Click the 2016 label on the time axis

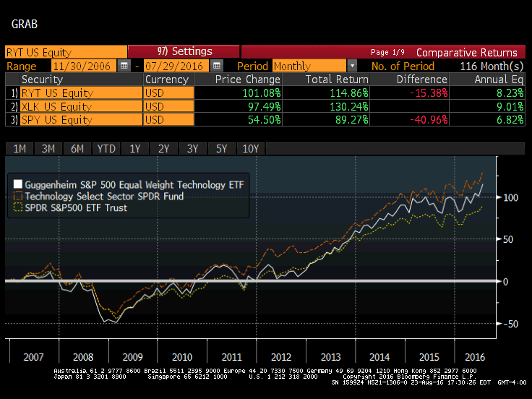(x=475, y=357)
